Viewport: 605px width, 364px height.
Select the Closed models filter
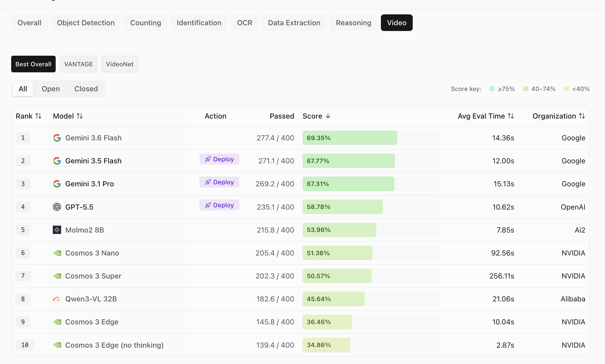tap(86, 89)
